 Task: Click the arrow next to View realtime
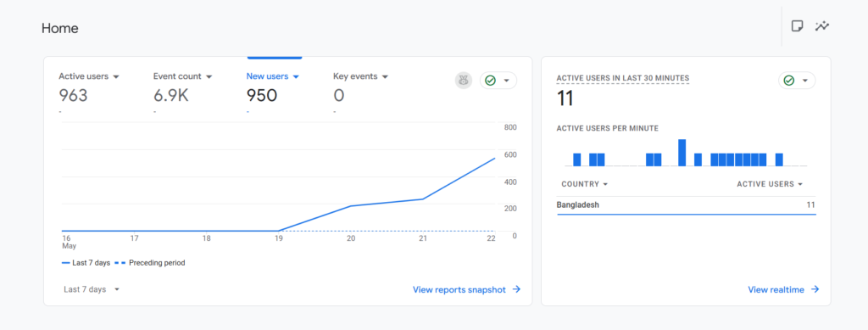coord(815,289)
